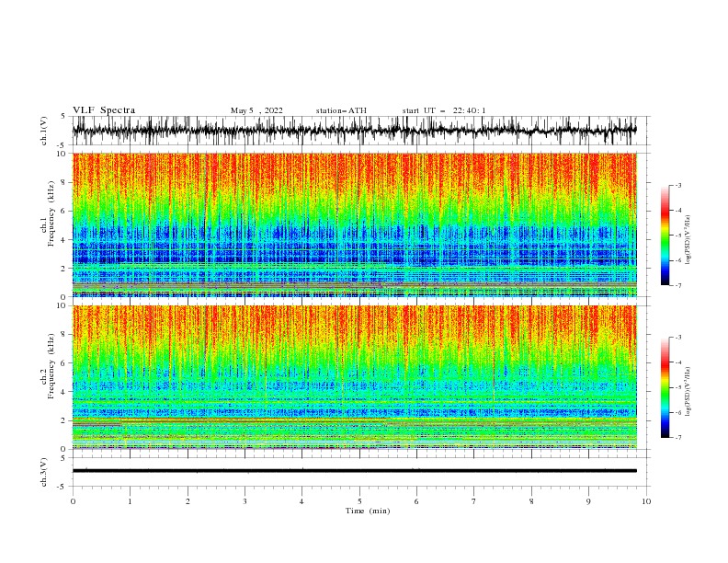Click the time axis tick label "10"
This screenshot has height=563, width=728.
pyautogui.click(x=646, y=501)
